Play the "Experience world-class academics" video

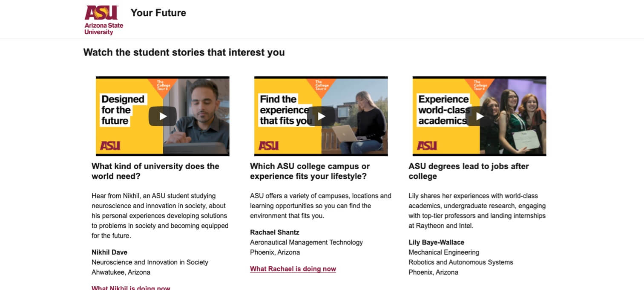point(480,116)
